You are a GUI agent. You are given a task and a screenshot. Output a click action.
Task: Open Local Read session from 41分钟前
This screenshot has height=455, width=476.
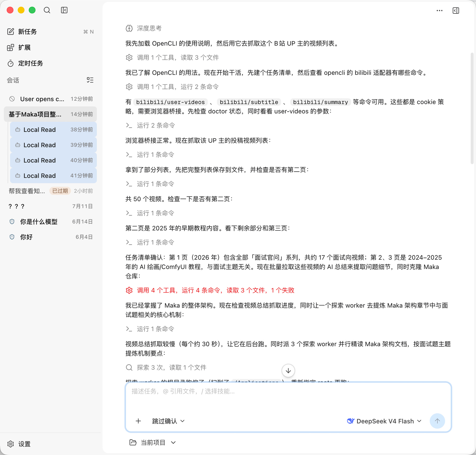[53, 176]
